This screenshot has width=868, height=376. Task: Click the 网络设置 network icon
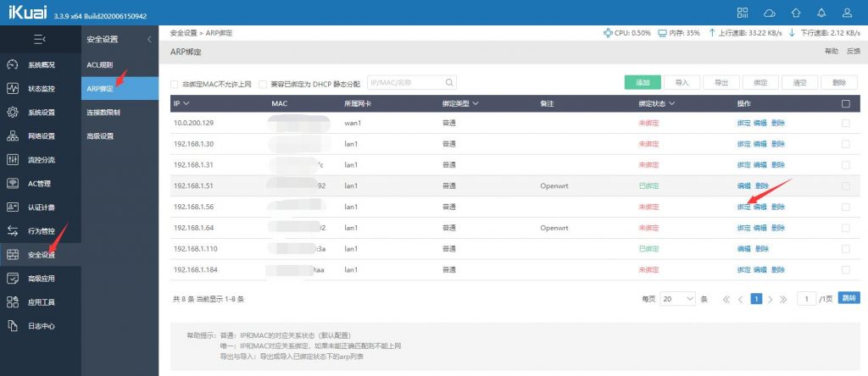point(12,136)
